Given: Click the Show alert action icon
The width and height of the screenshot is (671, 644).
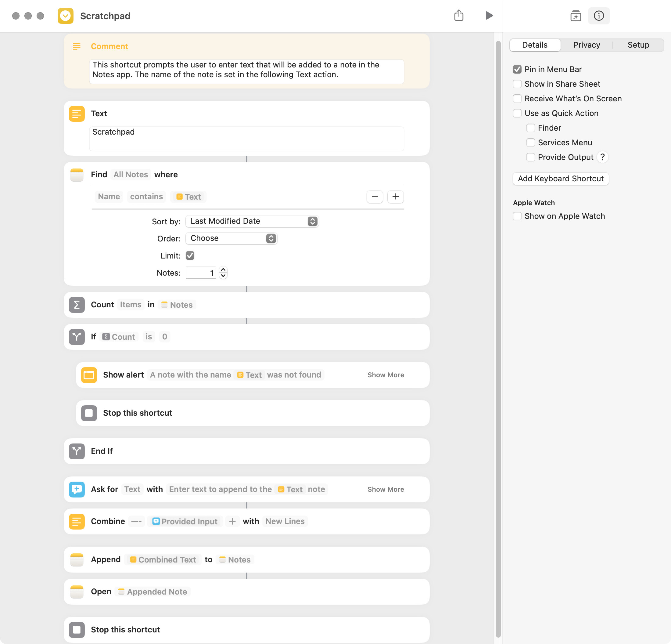Looking at the screenshot, I should click(89, 375).
